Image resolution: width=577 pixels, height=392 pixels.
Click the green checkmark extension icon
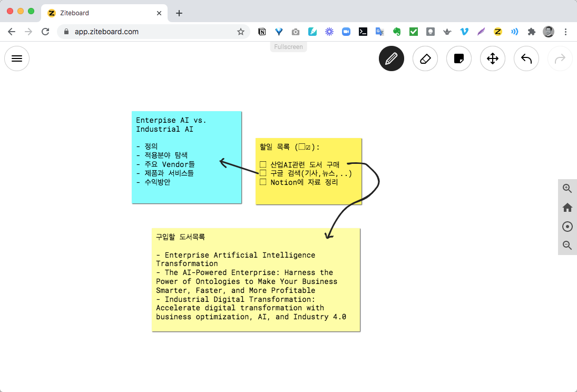click(x=414, y=32)
